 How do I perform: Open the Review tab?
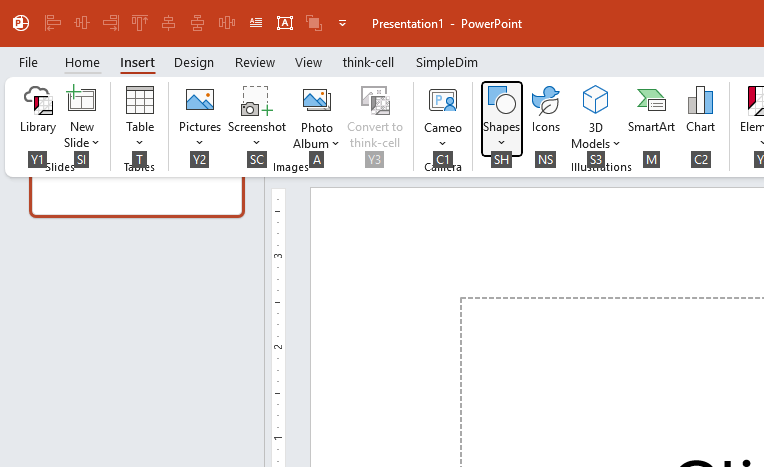[255, 62]
